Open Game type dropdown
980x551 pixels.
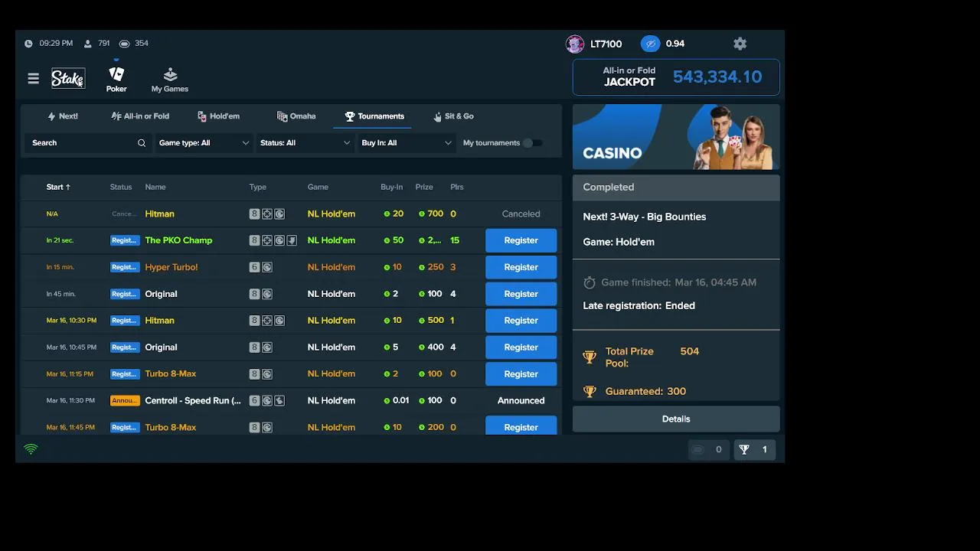pyautogui.click(x=204, y=143)
